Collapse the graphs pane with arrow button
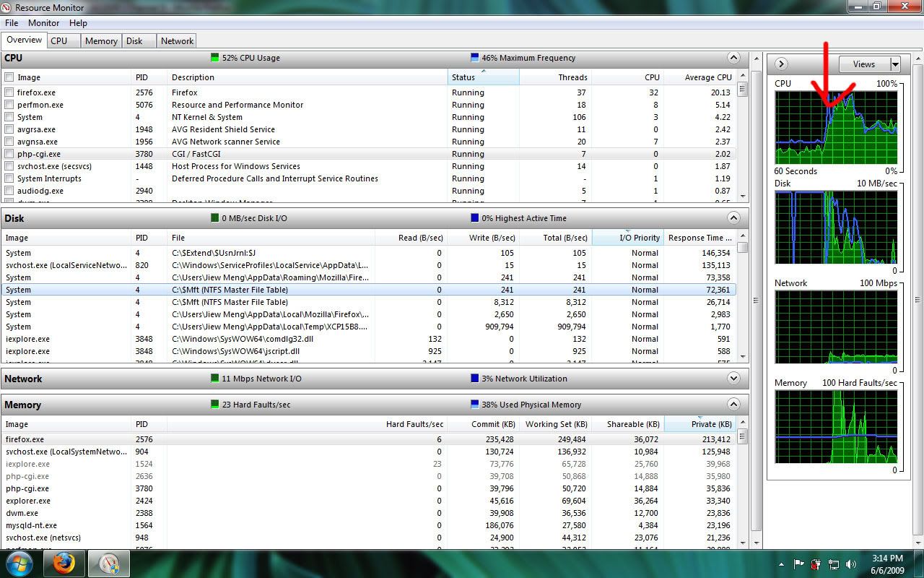The image size is (924, 578). click(781, 64)
